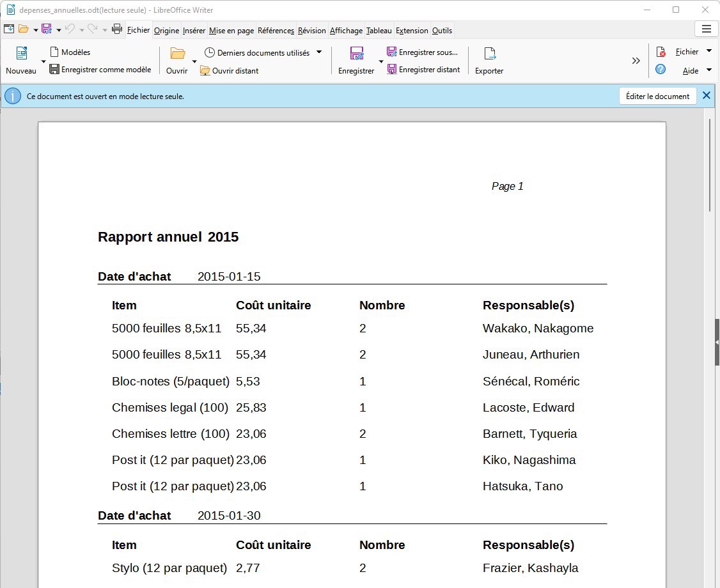
Task: Switch to the Insérer ribbon tab
Action: click(x=194, y=30)
